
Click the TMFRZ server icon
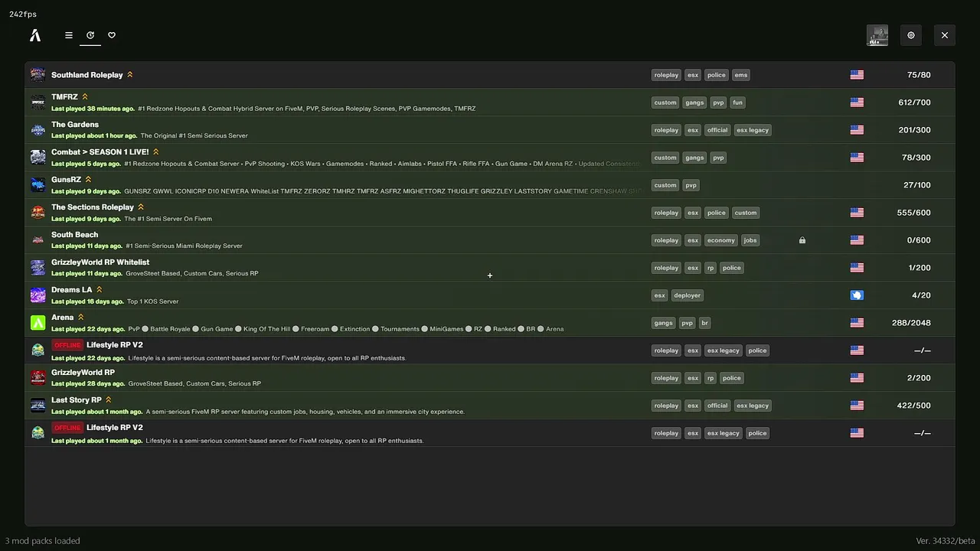[38, 103]
